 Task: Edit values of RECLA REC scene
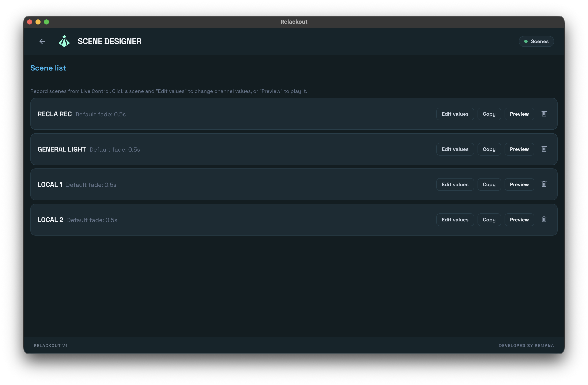tap(455, 114)
